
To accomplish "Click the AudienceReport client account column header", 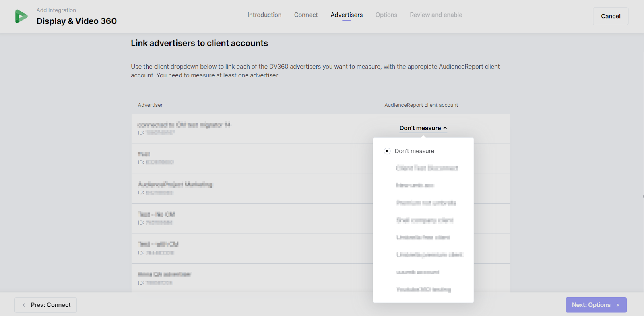I will tap(421, 105).
